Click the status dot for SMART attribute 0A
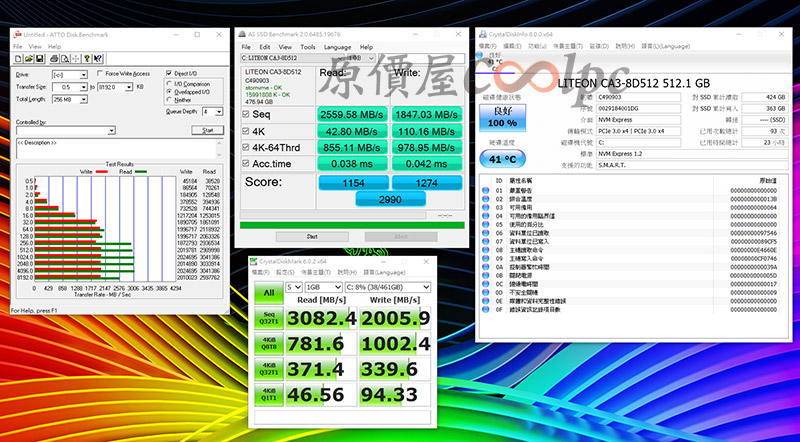The image size is (800, 442). pyautogui.click(x=485, y=267)
